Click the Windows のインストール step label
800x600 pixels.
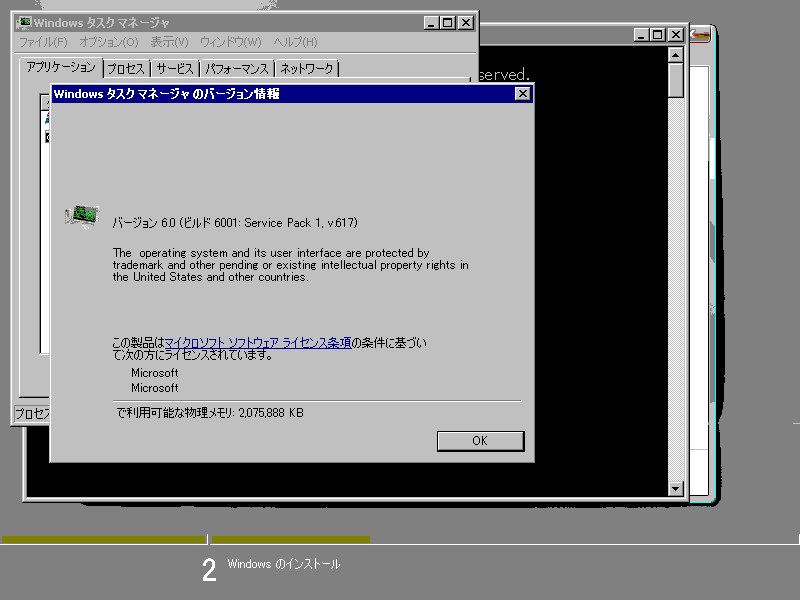point(284,564)
